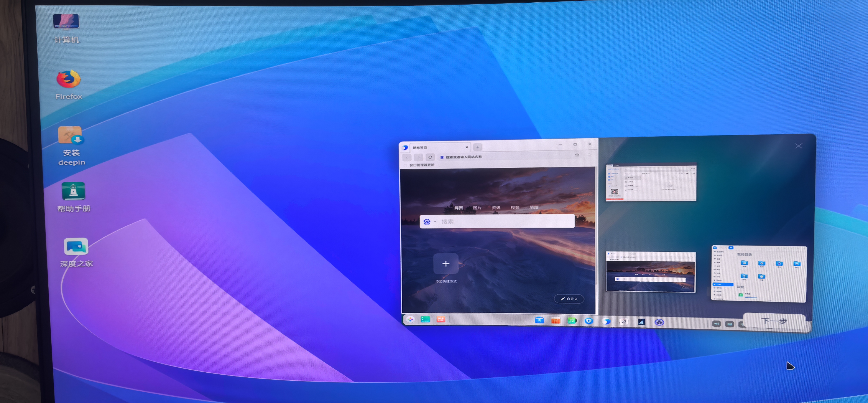This screenshot has width=868, height=403.
Task: Open the blue shield security icon in dock
Action: [x=589, y=321]
